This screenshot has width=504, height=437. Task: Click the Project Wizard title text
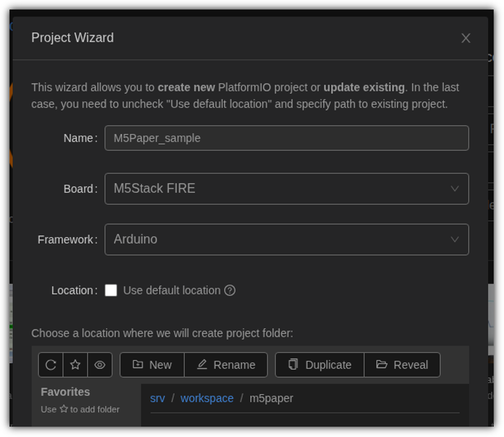(x=73, y=38)
